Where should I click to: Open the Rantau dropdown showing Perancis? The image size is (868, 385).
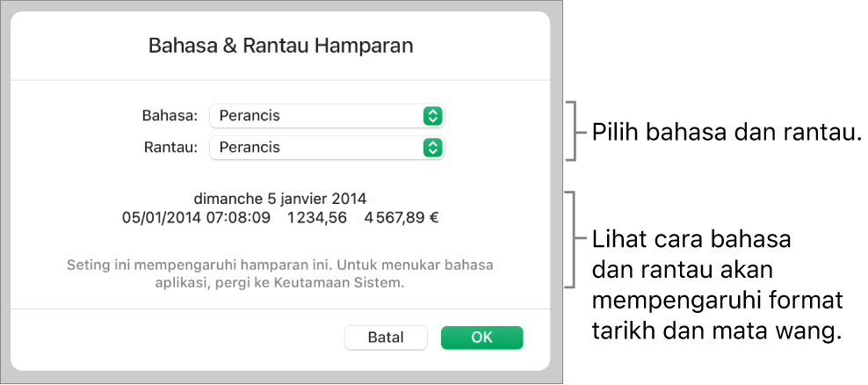click(316, 148)
